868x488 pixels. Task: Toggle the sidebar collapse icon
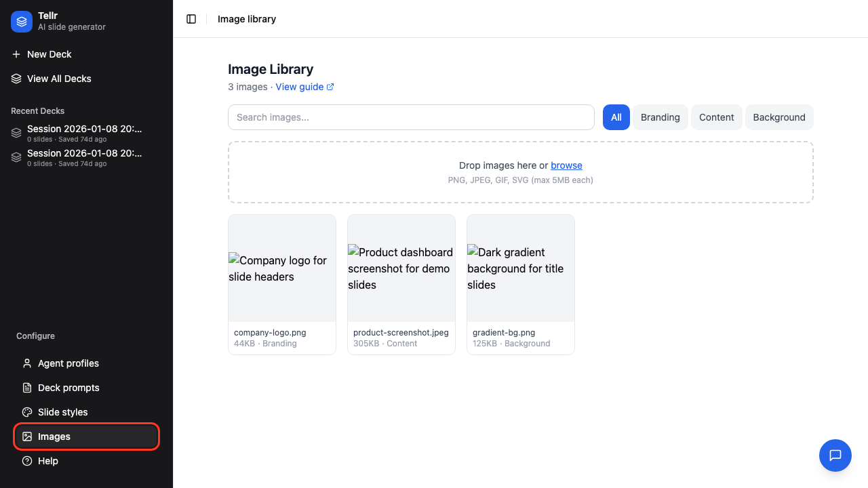[x=191, y=19]
